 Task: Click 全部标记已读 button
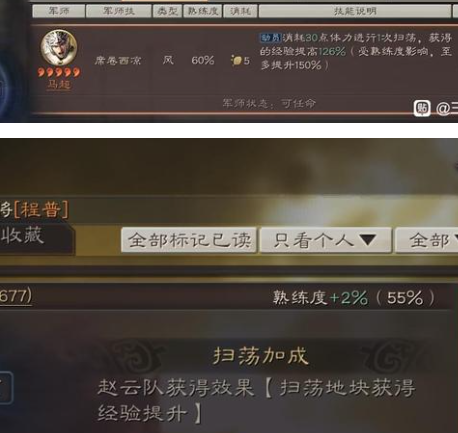pos(189,240)
